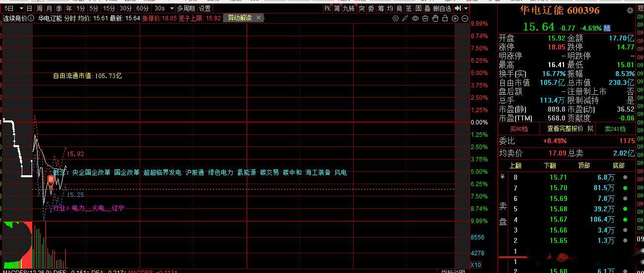Select the 1分 one-minute period tab
This screenshot has width=644, height=273.
point(81,8)
